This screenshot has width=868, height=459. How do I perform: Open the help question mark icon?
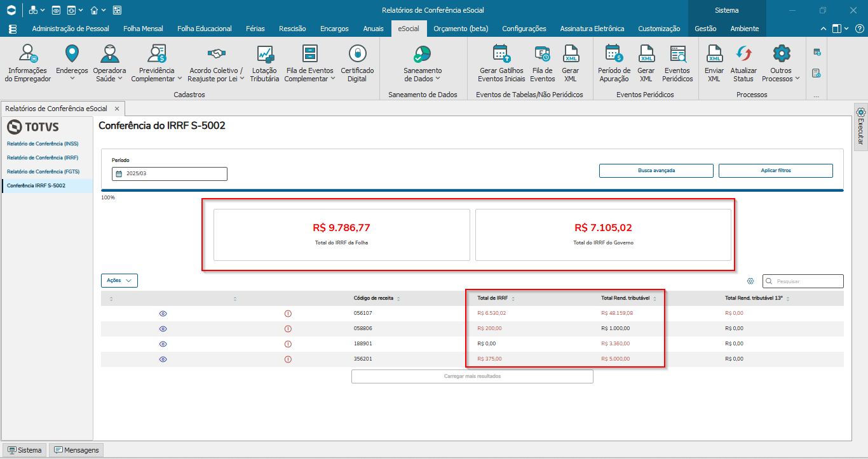(x=858, y=29)
